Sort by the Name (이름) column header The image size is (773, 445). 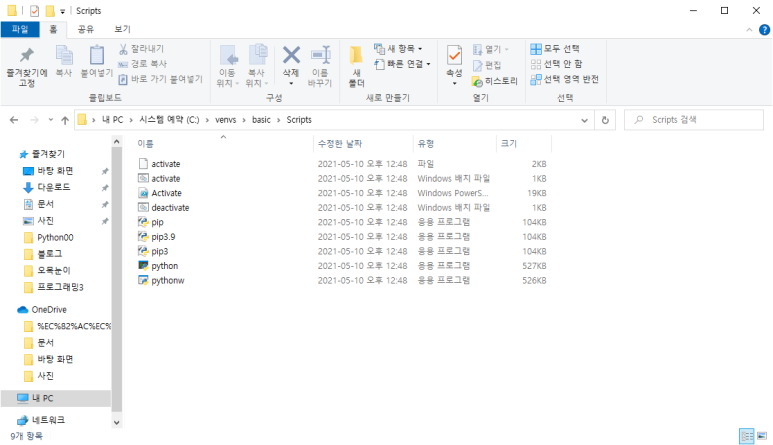(x=224, y=143)
